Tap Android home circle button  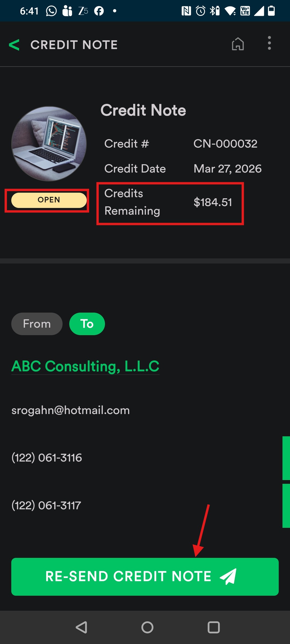pos(147,627)
